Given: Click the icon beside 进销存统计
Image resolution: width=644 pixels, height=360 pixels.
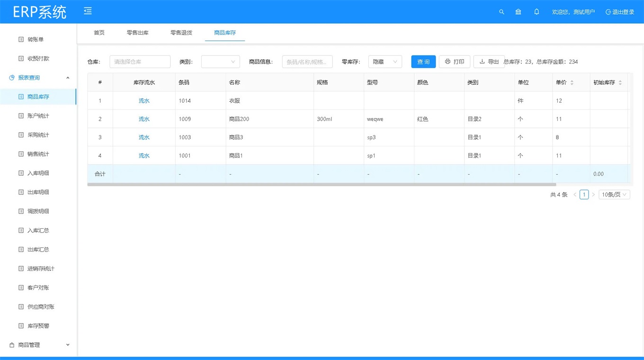Looking at the screenshot, I should point(21,269).
